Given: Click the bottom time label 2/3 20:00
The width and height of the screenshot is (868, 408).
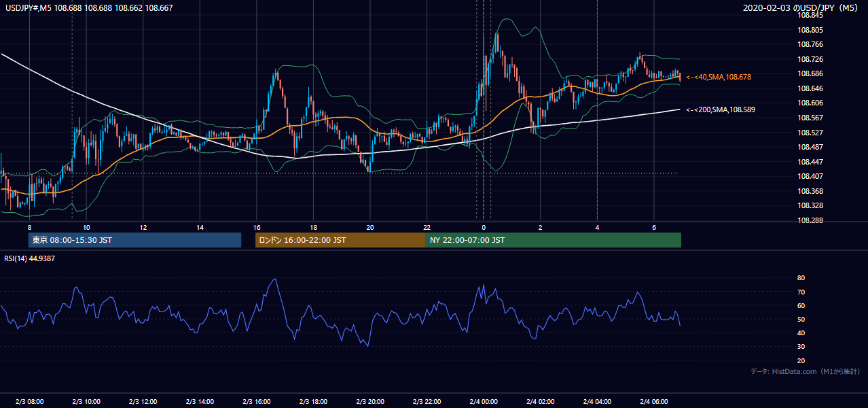Looking at the screenshot, I should tap(370, 402).
